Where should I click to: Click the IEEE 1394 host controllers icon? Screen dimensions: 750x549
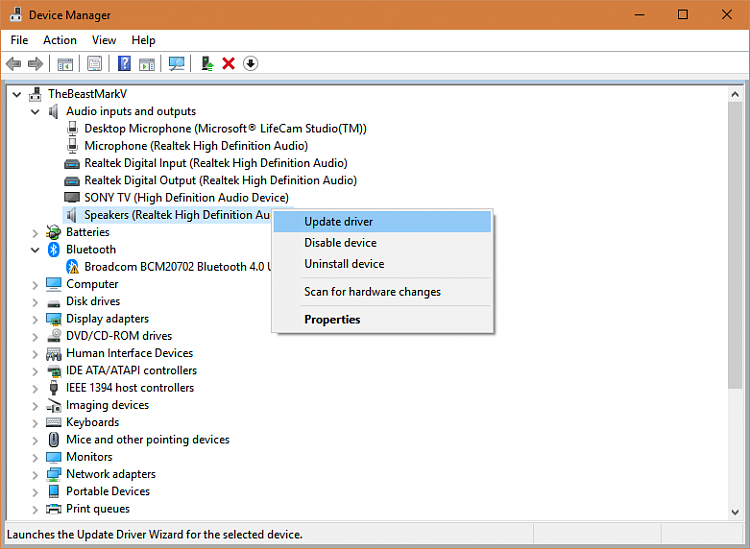pyautogui.click(x=54, y=388)
